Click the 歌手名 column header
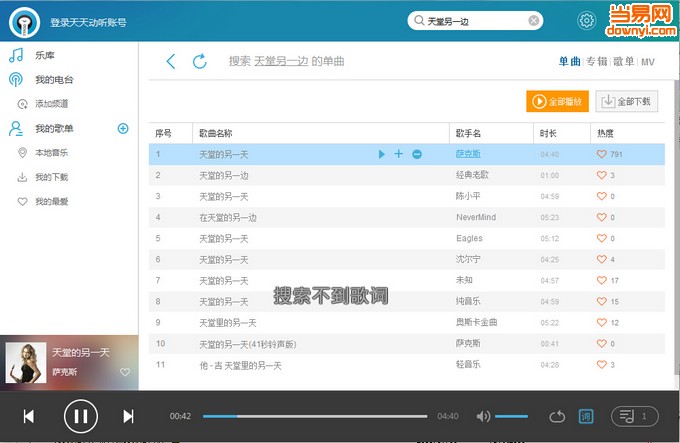 coord(468,134)
